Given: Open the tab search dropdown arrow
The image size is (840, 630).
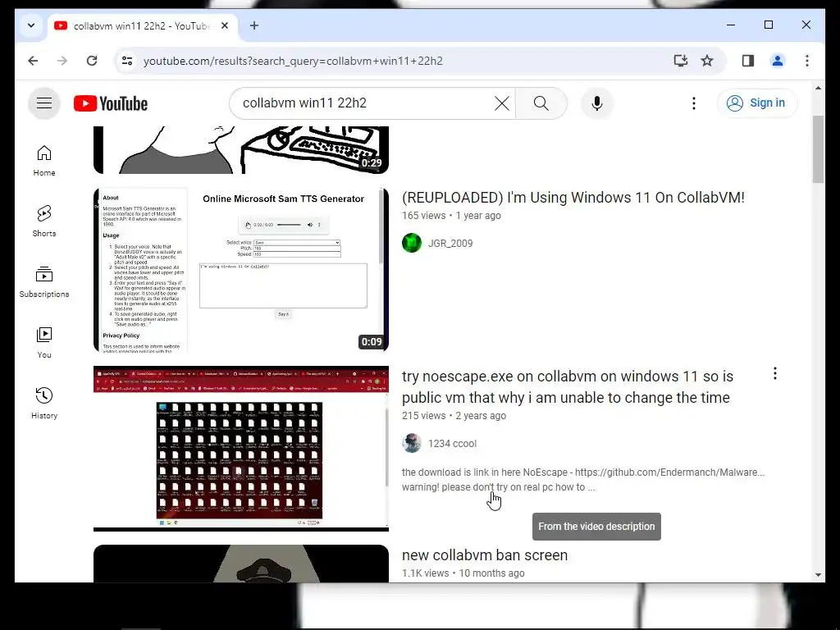Looking at the screenshot, I should 31,25.
